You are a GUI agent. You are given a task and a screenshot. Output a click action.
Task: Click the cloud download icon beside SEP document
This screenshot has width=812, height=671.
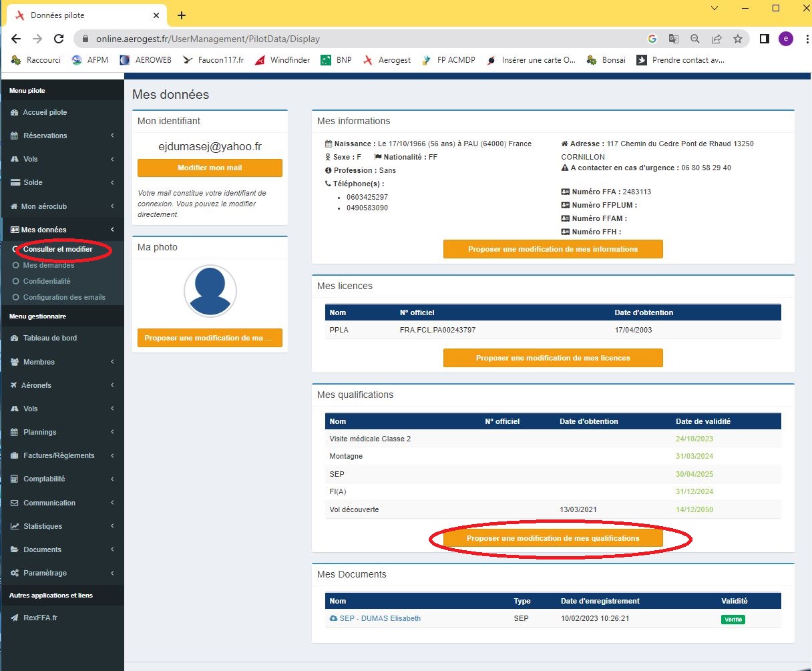pos(333,618)
